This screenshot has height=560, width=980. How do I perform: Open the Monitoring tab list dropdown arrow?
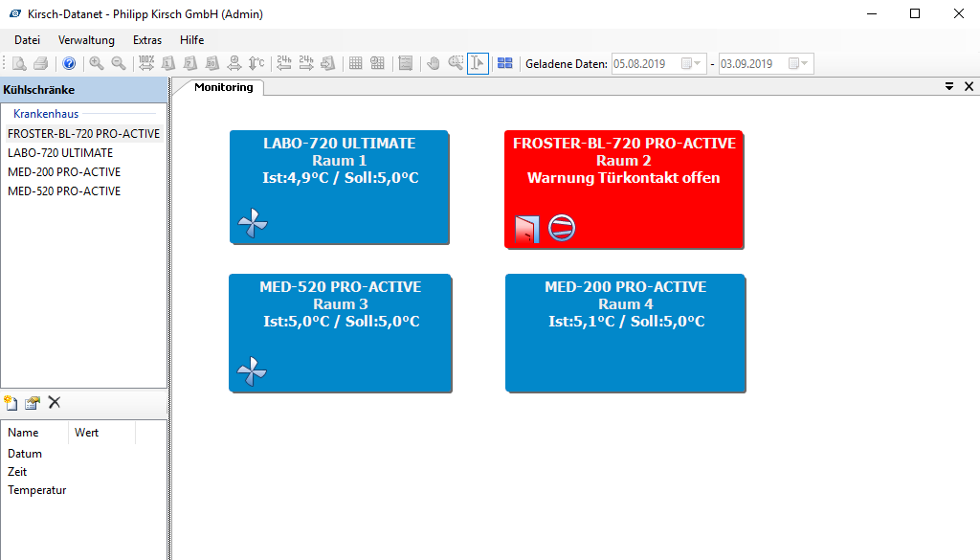(949, 87)
